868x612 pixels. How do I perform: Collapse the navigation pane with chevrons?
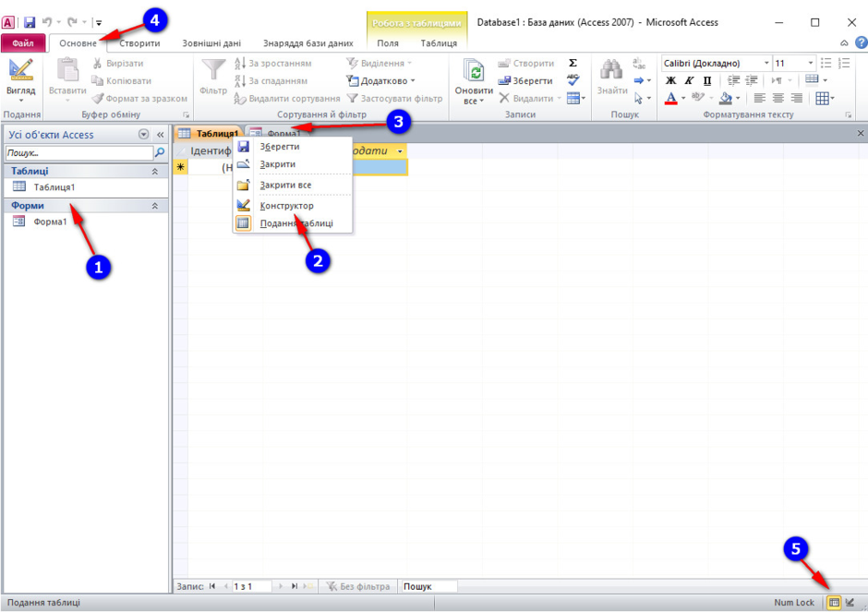point(161,135)
